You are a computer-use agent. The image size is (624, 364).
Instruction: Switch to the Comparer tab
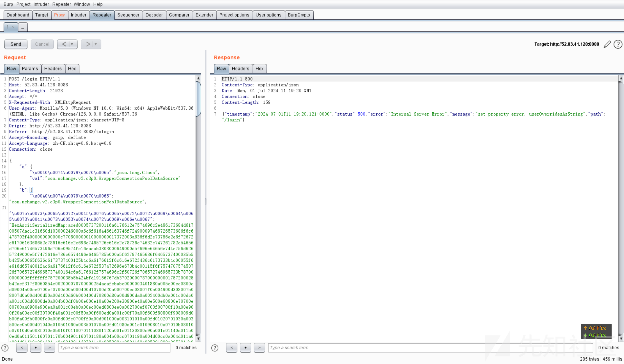(x=179, y=15)
